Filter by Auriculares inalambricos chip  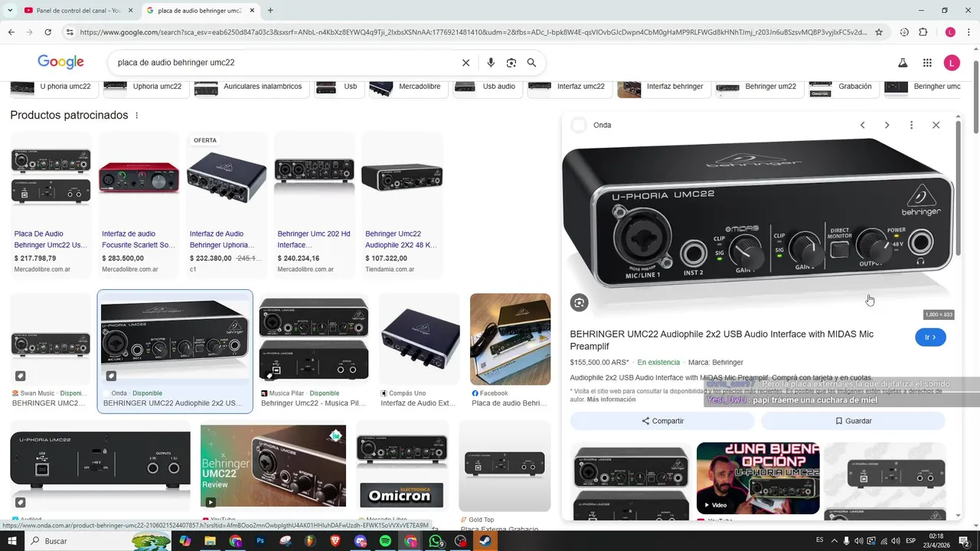click(250, 86)
